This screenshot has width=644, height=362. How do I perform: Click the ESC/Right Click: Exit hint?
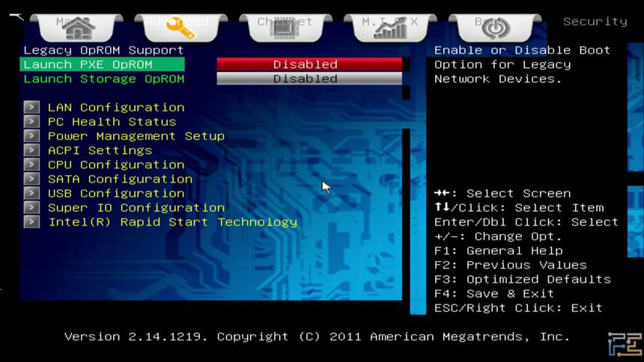tap(518, 308)
